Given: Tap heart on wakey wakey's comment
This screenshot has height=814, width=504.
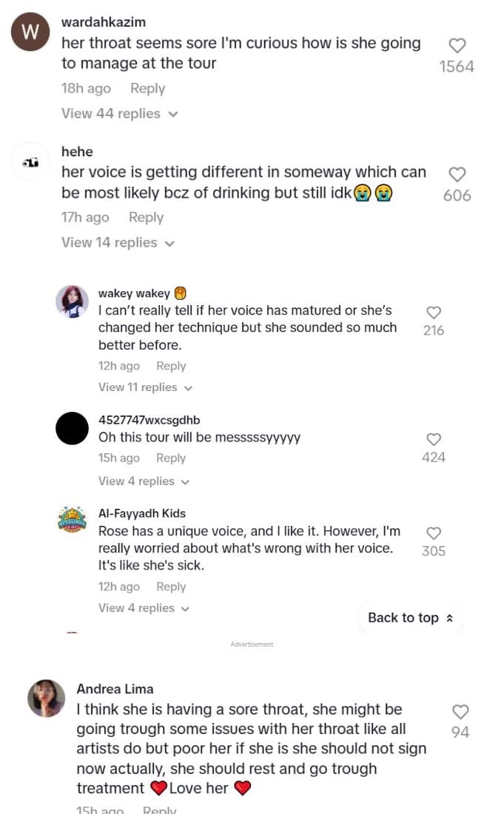Looking at the screenshot, I should point(434,313).
